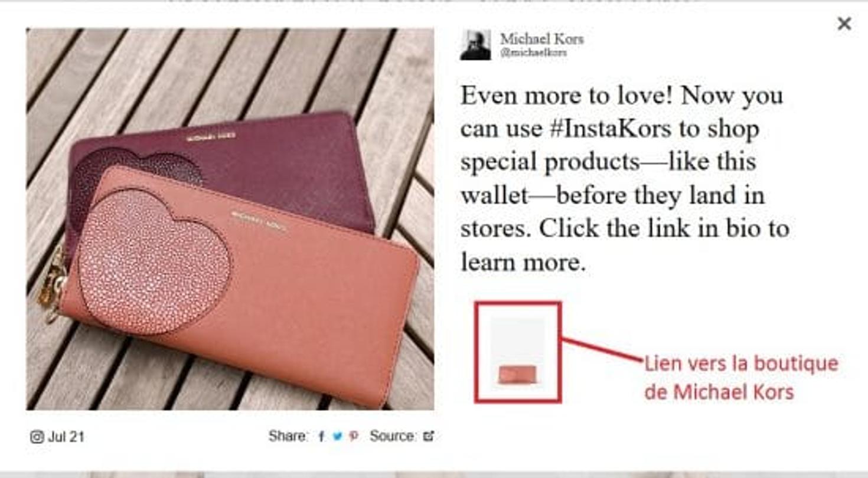Viewport: 868px width, 478px height.
Task: Close the Michael Kors post popup
Action: pos(844,24)
